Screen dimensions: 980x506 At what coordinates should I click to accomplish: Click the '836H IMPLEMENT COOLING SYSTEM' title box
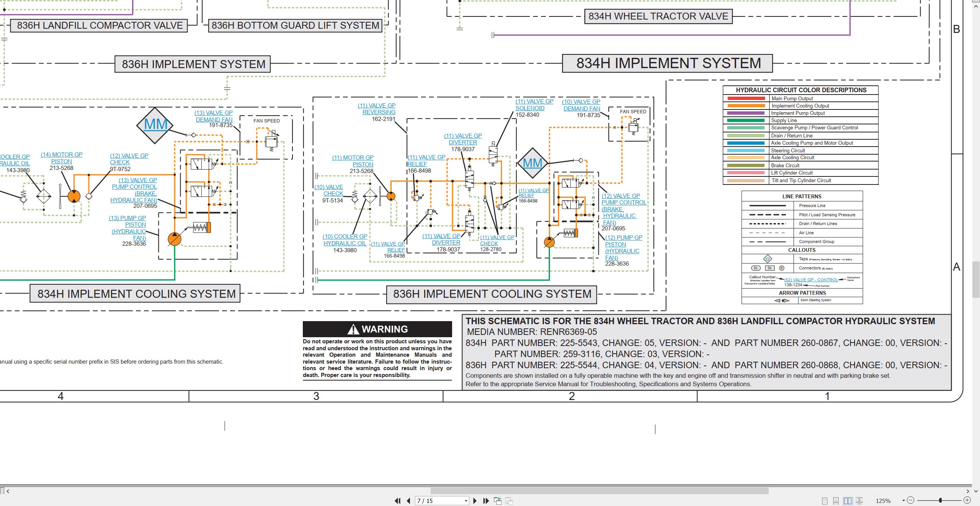[x=492, y=294]
